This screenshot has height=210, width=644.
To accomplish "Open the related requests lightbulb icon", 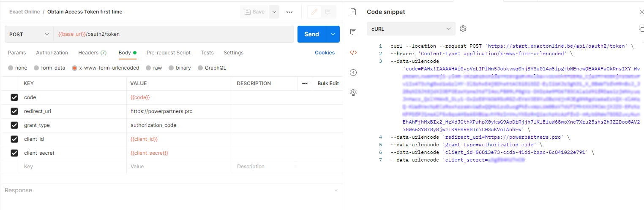I will 354,93.
